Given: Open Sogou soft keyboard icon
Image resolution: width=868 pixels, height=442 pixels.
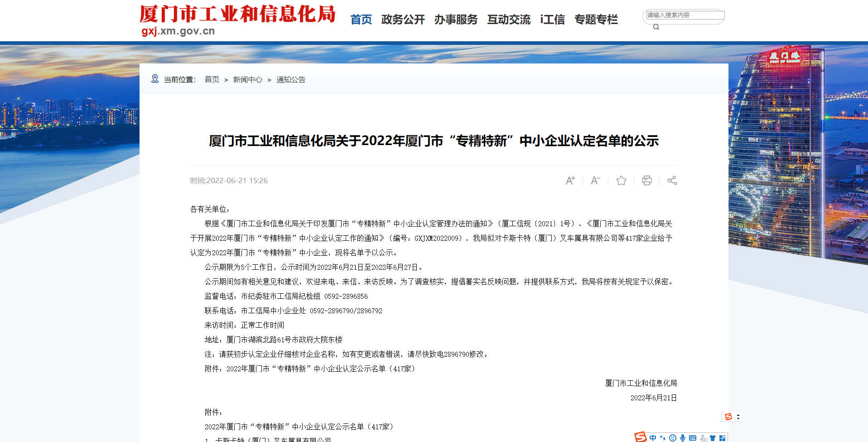Looking at the screenshot, I should point(692,438).
